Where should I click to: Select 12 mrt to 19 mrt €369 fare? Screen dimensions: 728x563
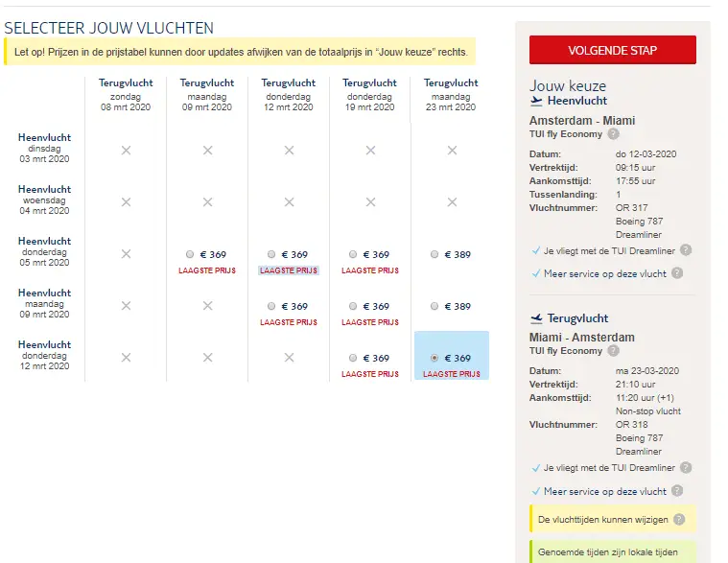point(353,358)
